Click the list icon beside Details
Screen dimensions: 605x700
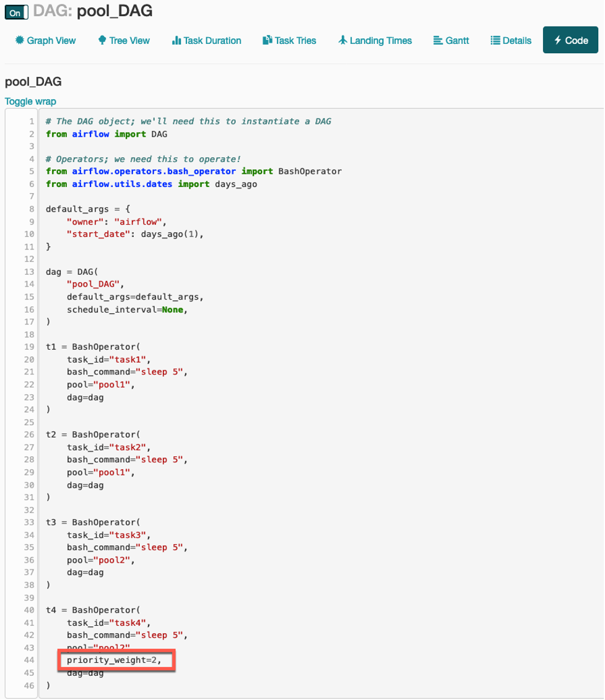click(x=495, y=40)
